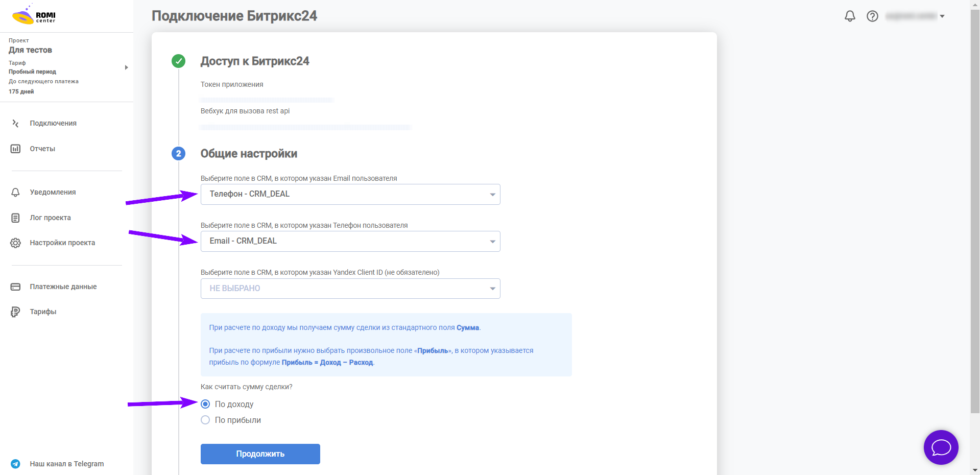The width and height of the screenshot is (980, 475).
Task: Open the Email field dropdown showing Телефон - CRM_DEAL
Action: 350,194
